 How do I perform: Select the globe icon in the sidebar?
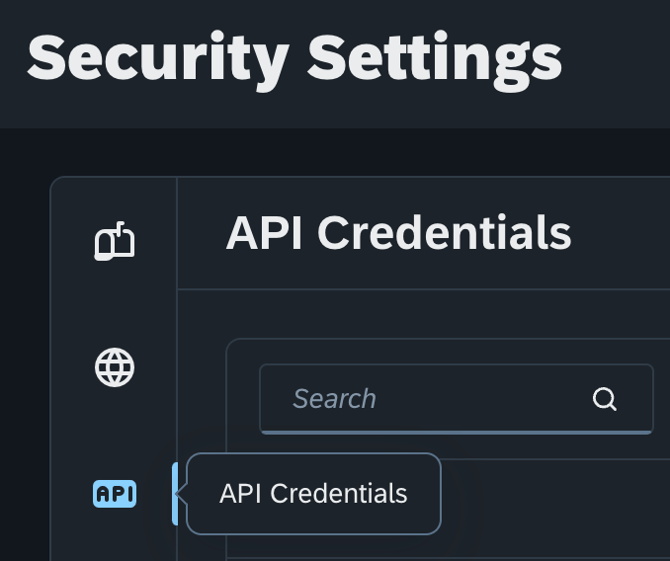point(115,368)
